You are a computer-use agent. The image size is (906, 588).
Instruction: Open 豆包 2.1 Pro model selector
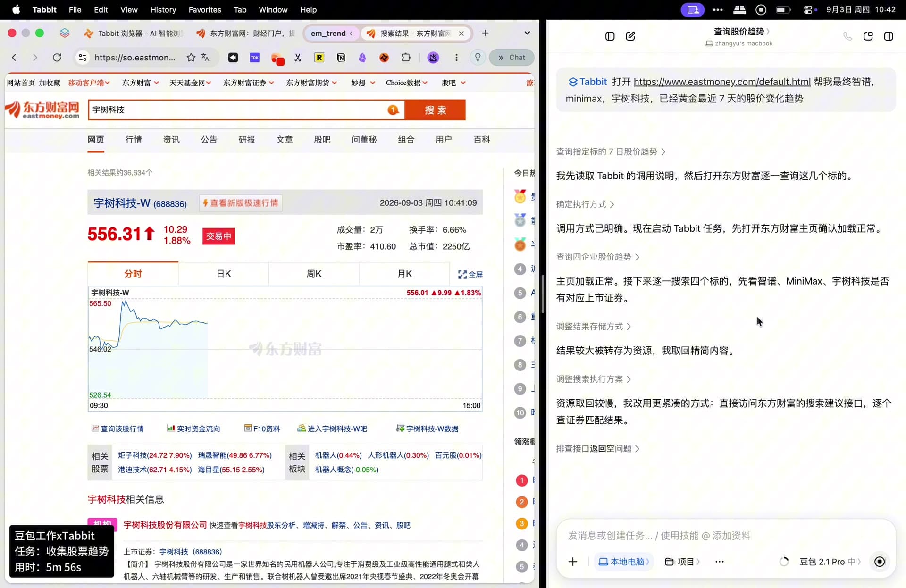click(830, 562)
